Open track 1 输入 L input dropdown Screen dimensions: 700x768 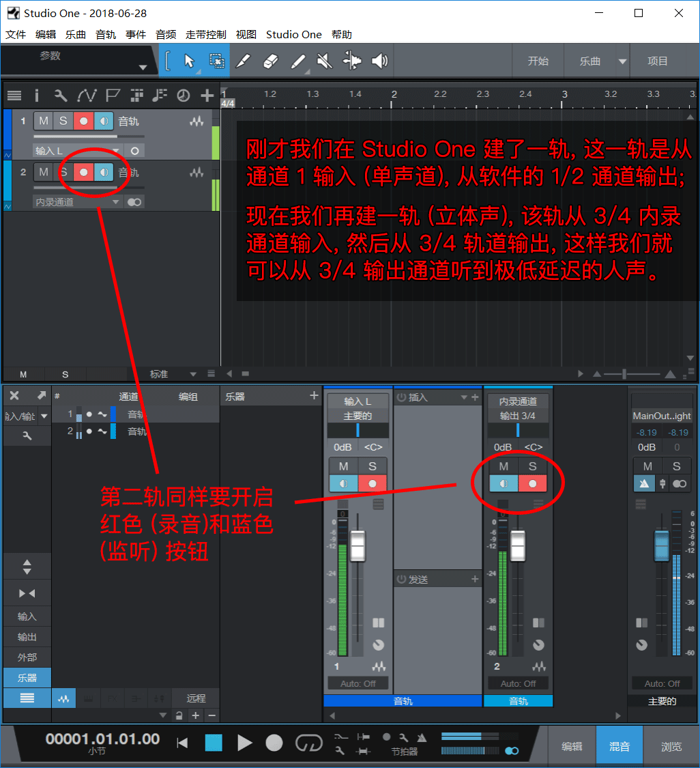(x=77, y=151)
